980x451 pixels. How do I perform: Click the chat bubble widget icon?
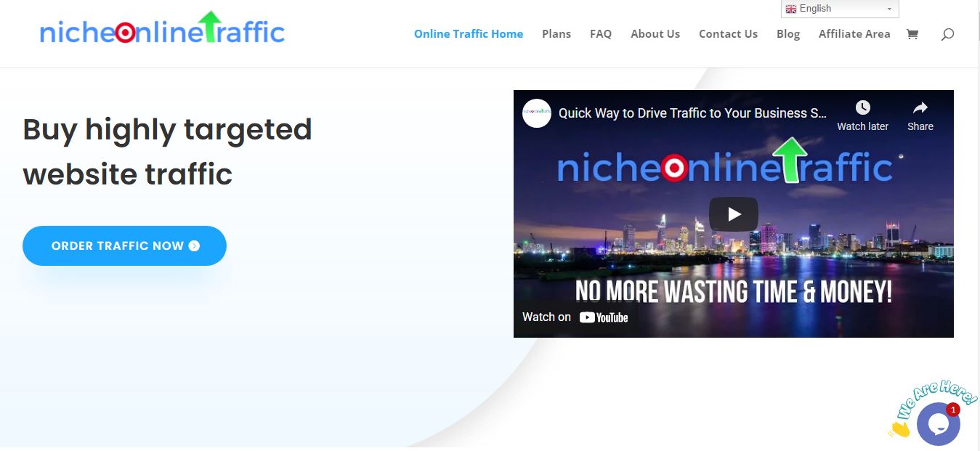938,424
